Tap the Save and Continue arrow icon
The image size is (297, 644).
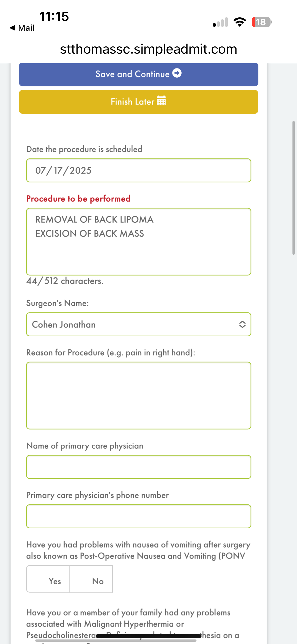tap(177, 73)
